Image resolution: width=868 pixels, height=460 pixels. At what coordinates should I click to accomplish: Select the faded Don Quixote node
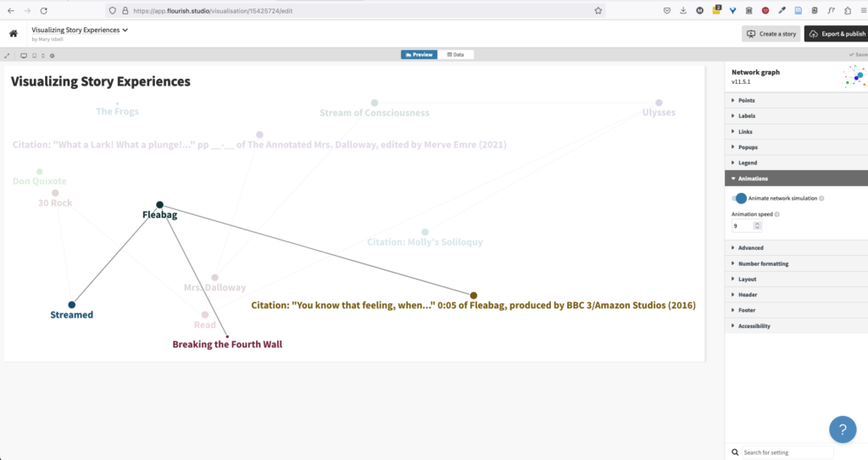[39, 172]
